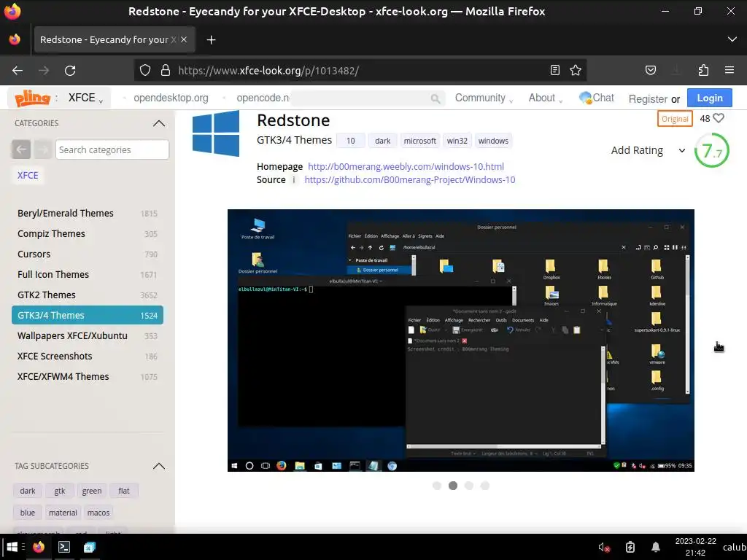Click the categories forward arrow button
747x560 pixels.
42,149
